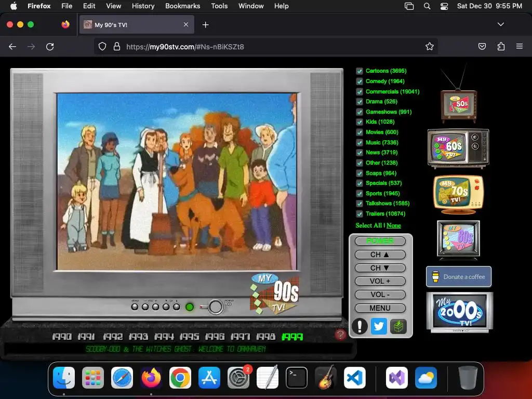The height and width of the screenshot is (399, 532).
Task: Open the Extensions puzzle icon
Action: 501,46
